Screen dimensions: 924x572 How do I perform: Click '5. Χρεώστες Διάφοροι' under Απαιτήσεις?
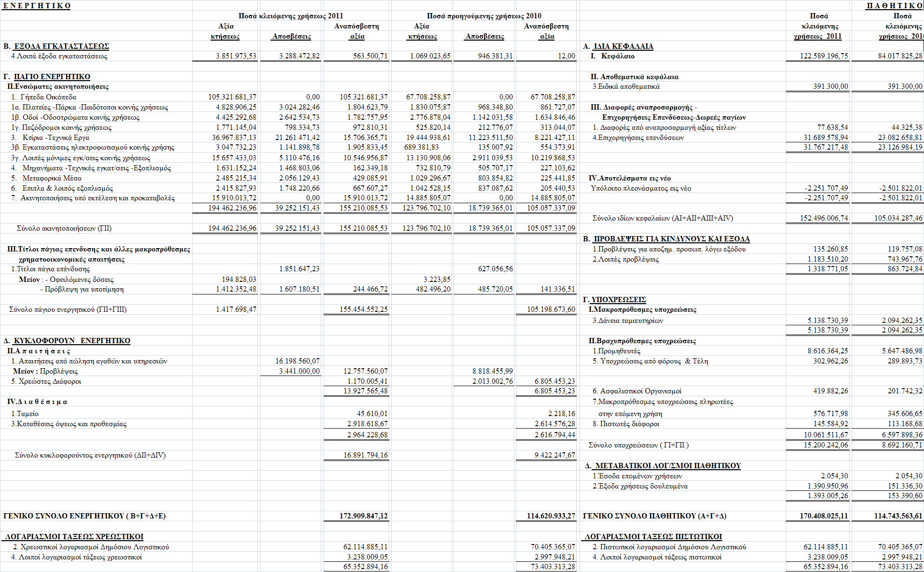(x=46, y=381)
